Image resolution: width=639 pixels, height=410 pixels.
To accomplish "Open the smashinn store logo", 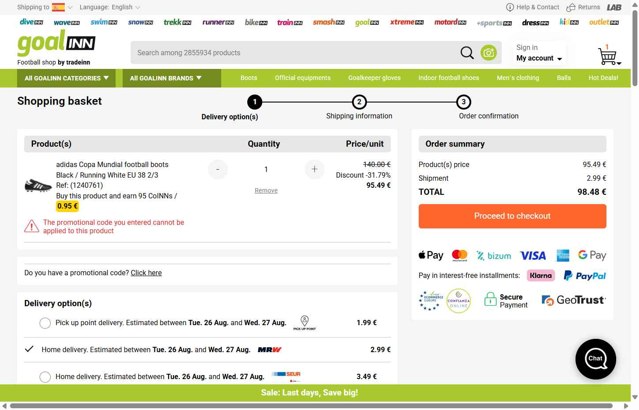I will point(328,22).
